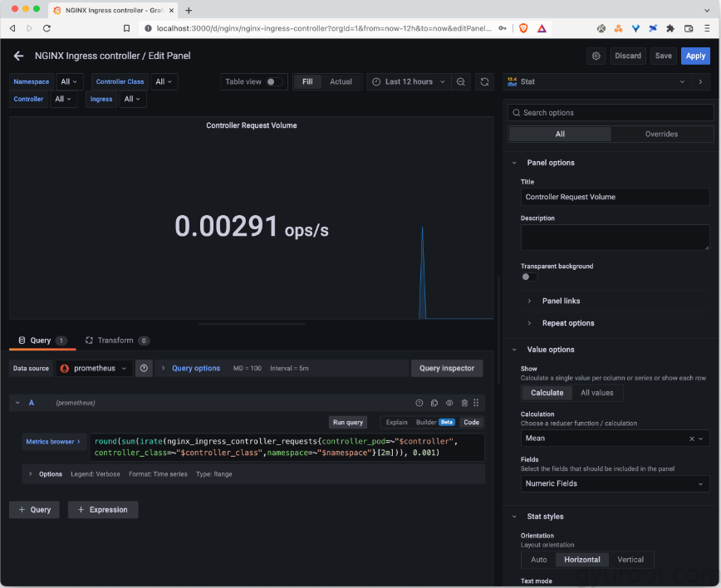721x588 pixels.
Task: Switch query editor to Builder mode
Action: pos(435,422)
